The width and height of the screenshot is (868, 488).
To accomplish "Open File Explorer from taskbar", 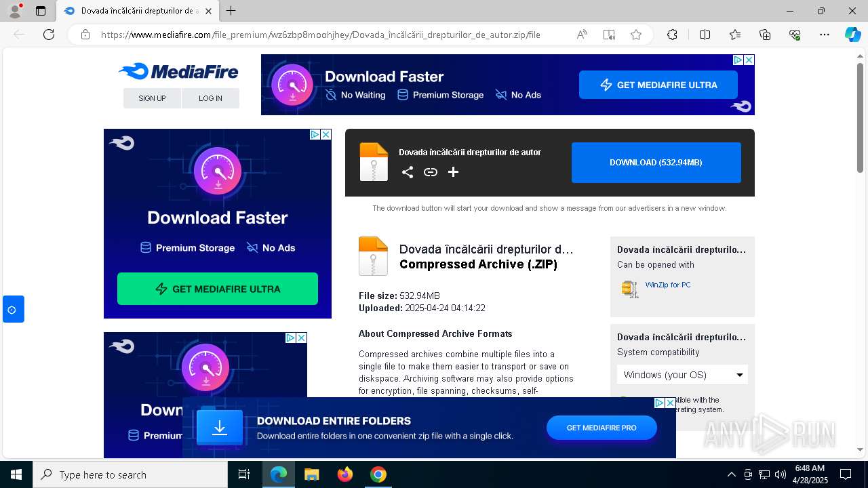I will click(312, 474).
